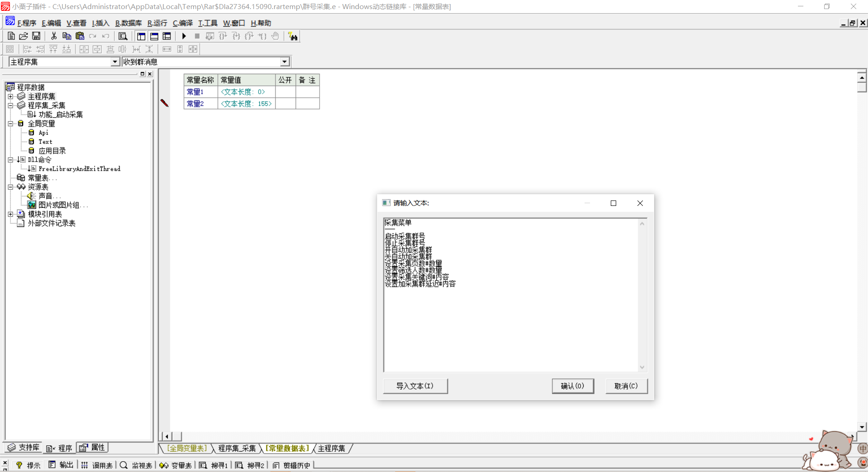This screenshot has width=868, height=472.
Task: Open the B.数据库 menu
Action: tap(128, 23)
